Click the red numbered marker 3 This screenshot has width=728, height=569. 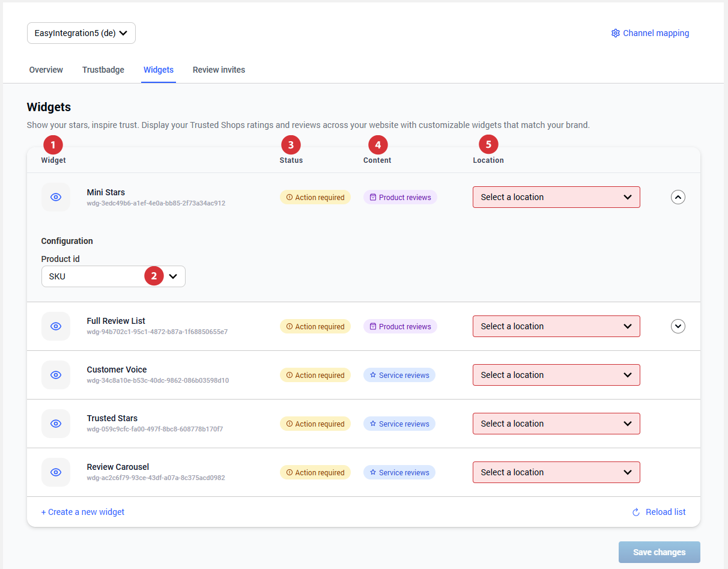291,145
